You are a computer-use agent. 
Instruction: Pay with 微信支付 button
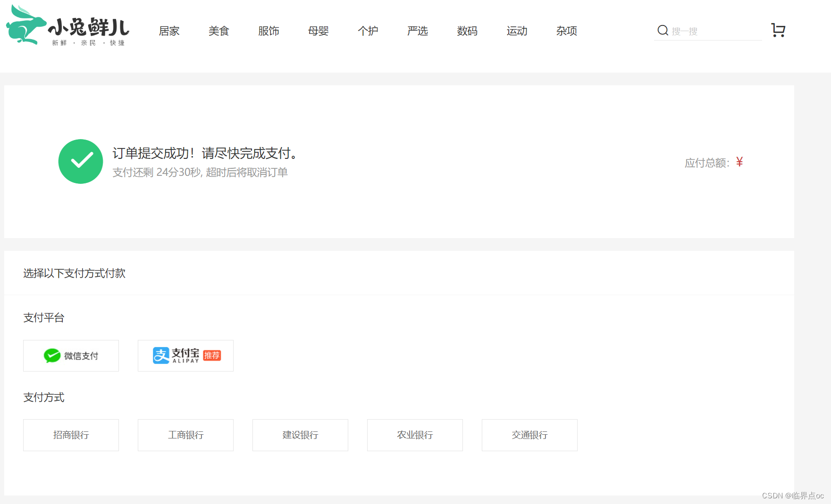tap(71, 355)
